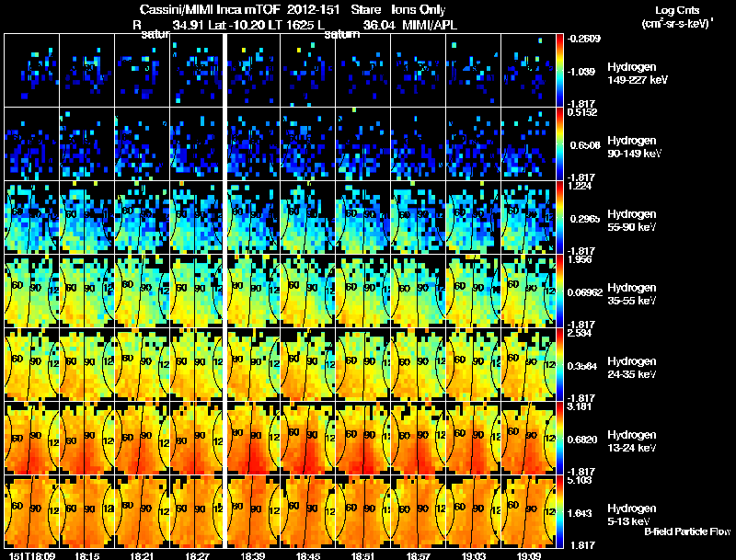This screenshot has width=736, height=560.
Task: Click the '19:09' time axis label
Action: [x=528, y=555]
